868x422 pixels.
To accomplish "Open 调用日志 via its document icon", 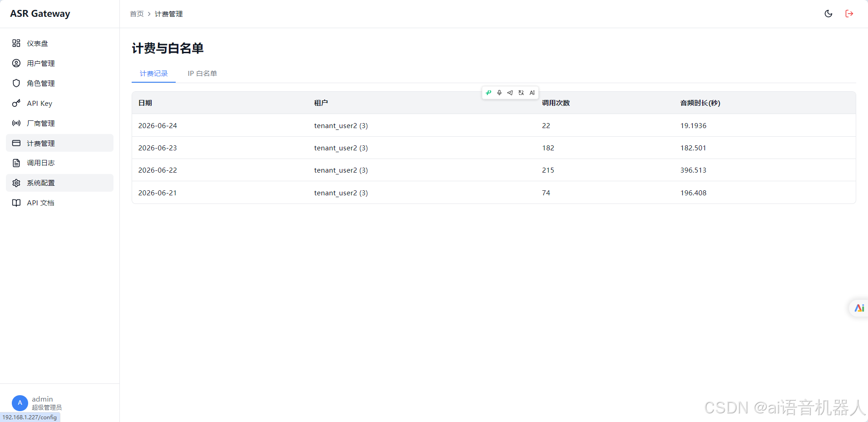I will [x=16, y=163].
